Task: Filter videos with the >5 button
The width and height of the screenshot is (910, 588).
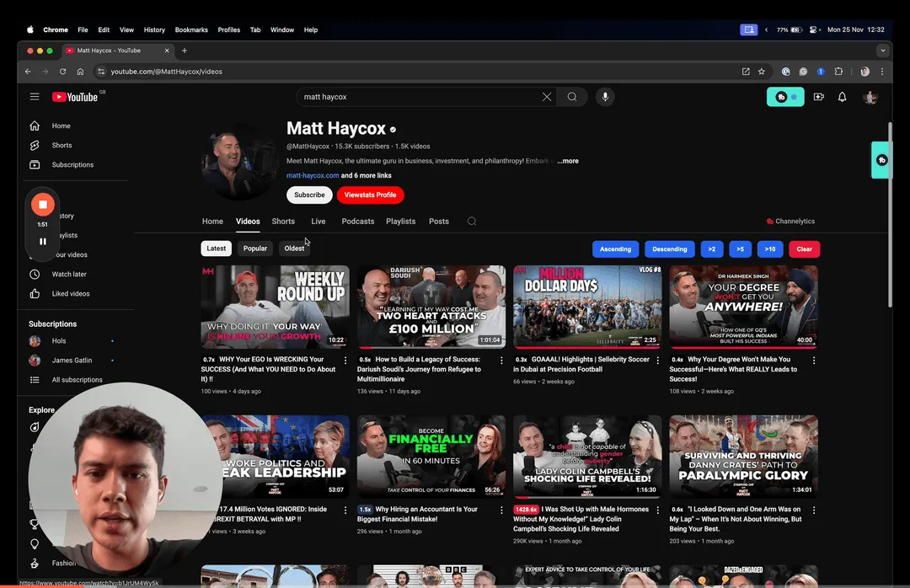Action: coord(740,249)
